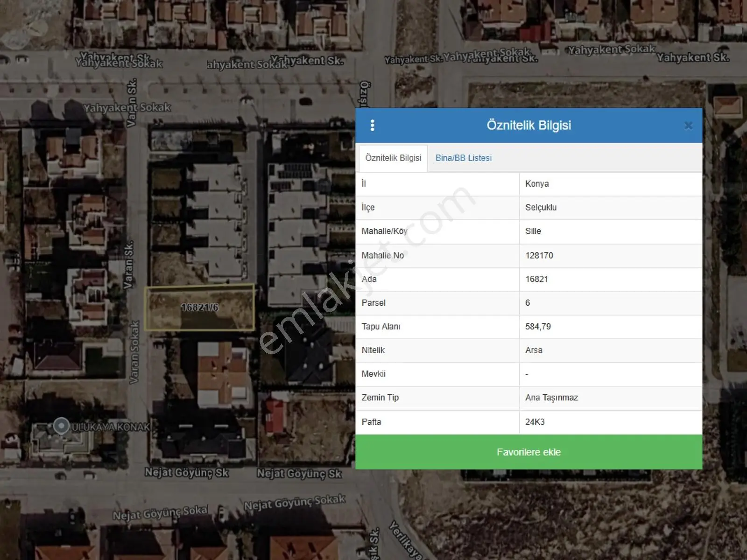
Task: Click the Tapu Alanı value 584,79
Action: coord(538,327)
